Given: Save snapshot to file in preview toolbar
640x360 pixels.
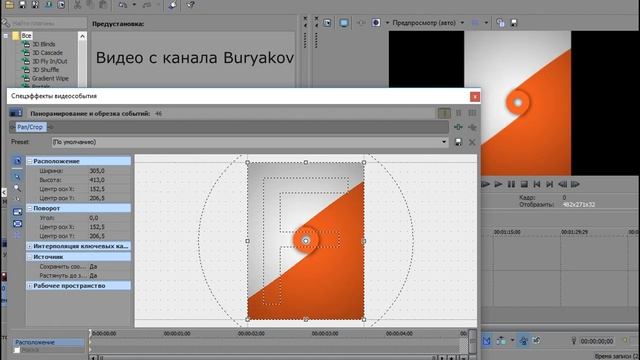Looking at the screenshot, I should coord(514,23).
